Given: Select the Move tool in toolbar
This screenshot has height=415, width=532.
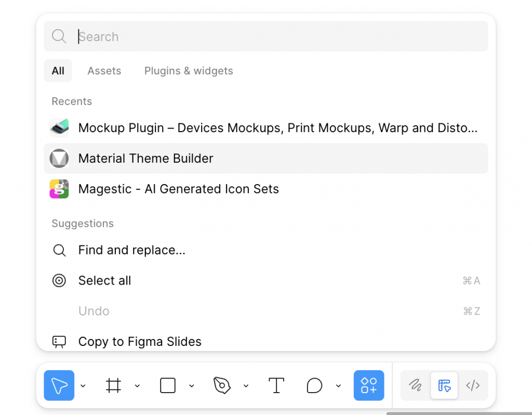Looking at the screenshot, I should [x=59, y=385].
